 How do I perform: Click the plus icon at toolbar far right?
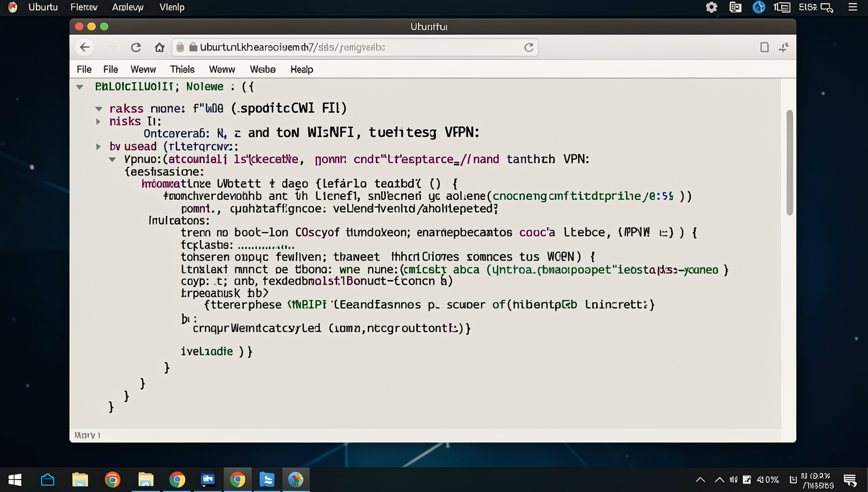[783, 47]
